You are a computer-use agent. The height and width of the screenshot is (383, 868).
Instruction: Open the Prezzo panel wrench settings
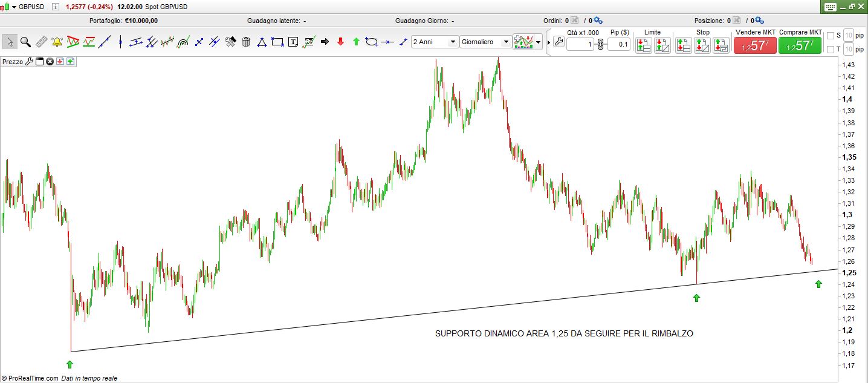point(29,62)
